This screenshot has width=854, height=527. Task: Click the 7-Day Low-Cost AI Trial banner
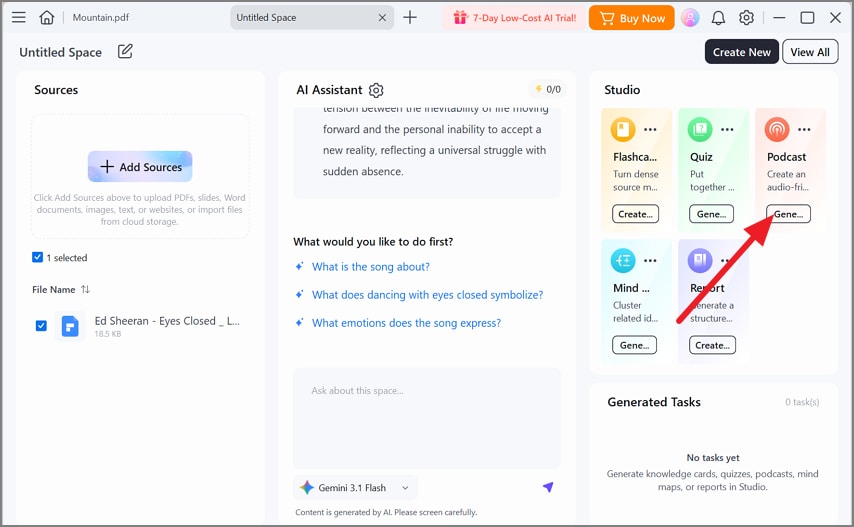[x=515, y=18]
